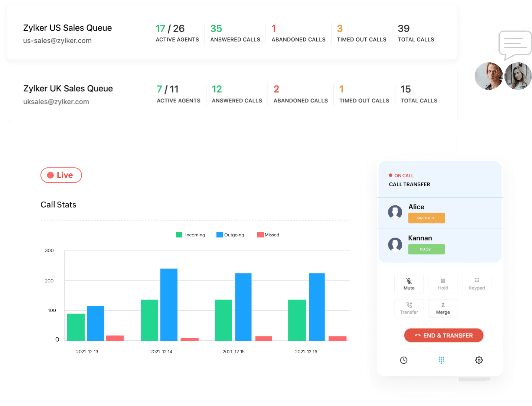Image resolution: width=532 pixels, height=406 pixels.
Task: Click Kannan's call duration timer
Action: [x=426, y=249]
